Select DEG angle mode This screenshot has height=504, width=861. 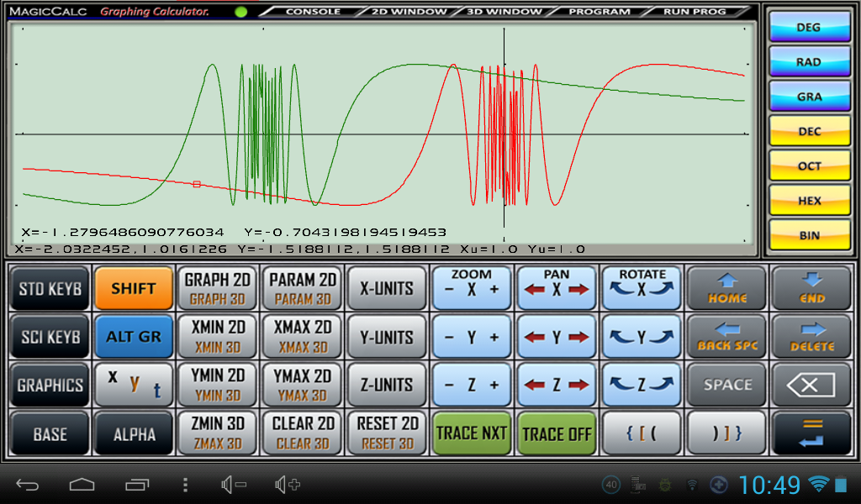coord(809,28)
